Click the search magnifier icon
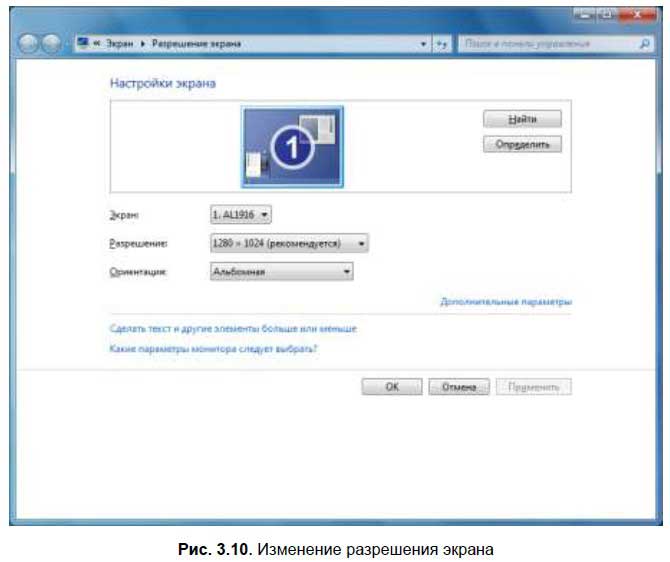The image size is (670, 562). point(645,44)
